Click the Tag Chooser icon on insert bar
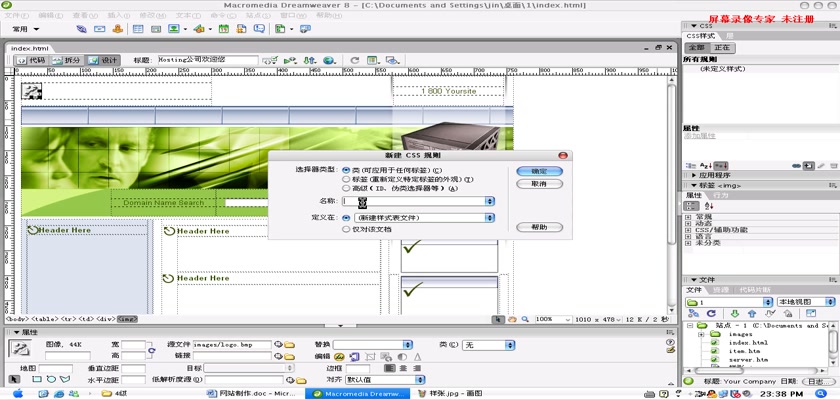 pos(305,29)
